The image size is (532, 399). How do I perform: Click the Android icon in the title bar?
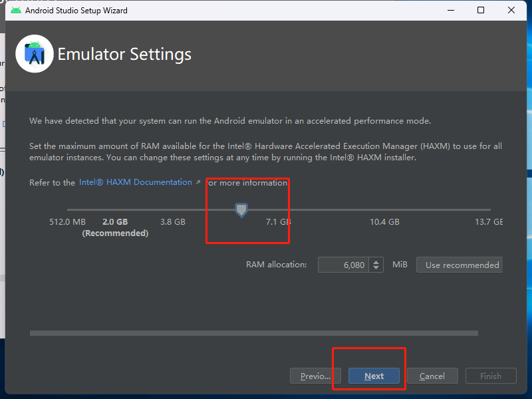click(16, 11)
